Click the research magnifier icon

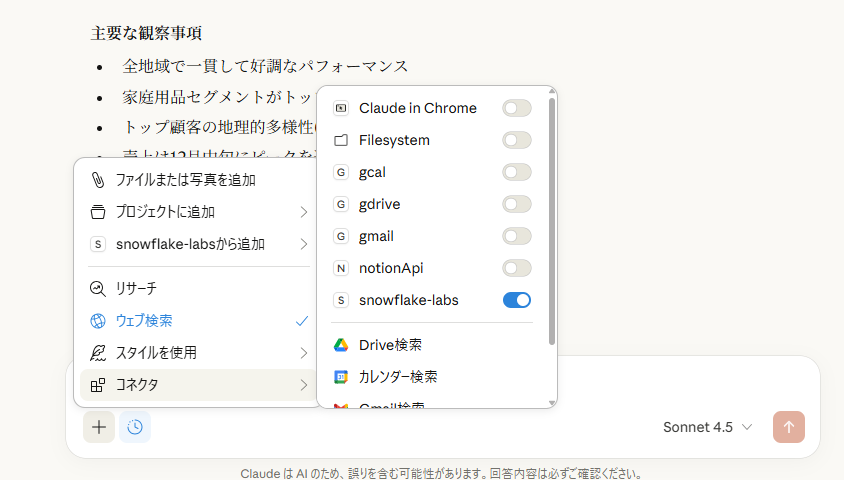click(97, 288)
